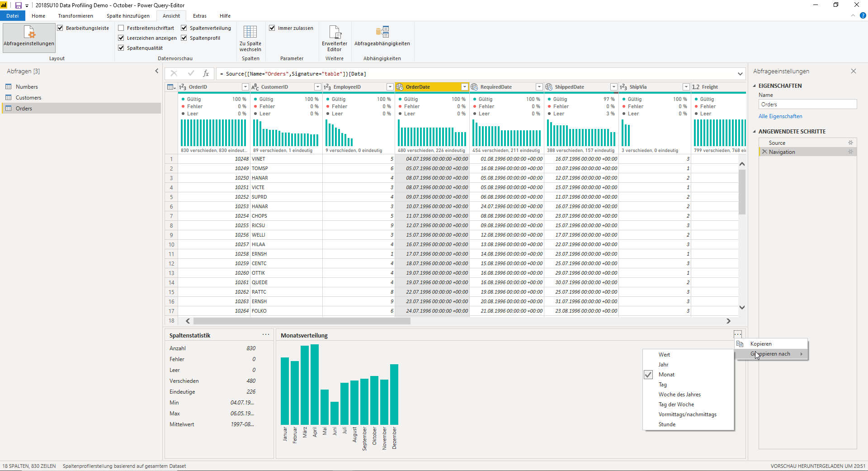This screenshot has height=471, width=868.
Task: Delete the Navigation step with X icon
Action: point(764,152)
